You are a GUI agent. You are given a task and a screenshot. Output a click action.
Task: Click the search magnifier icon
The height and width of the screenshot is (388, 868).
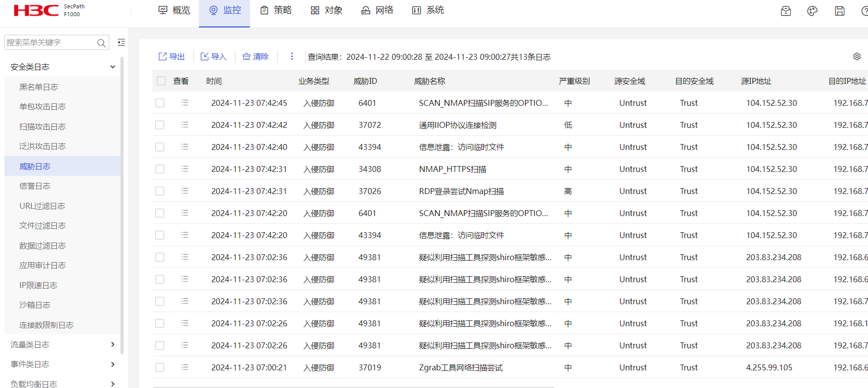click(101, 43)
